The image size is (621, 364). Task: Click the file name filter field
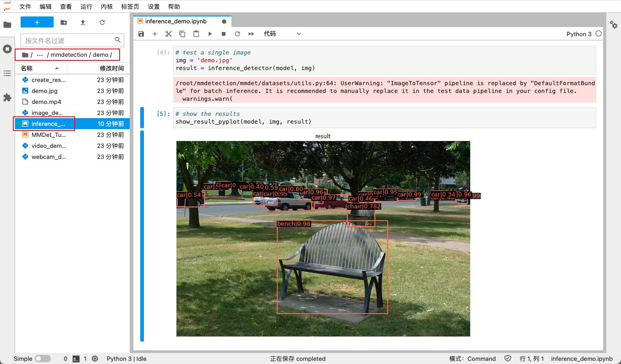(x=72, y=40)
